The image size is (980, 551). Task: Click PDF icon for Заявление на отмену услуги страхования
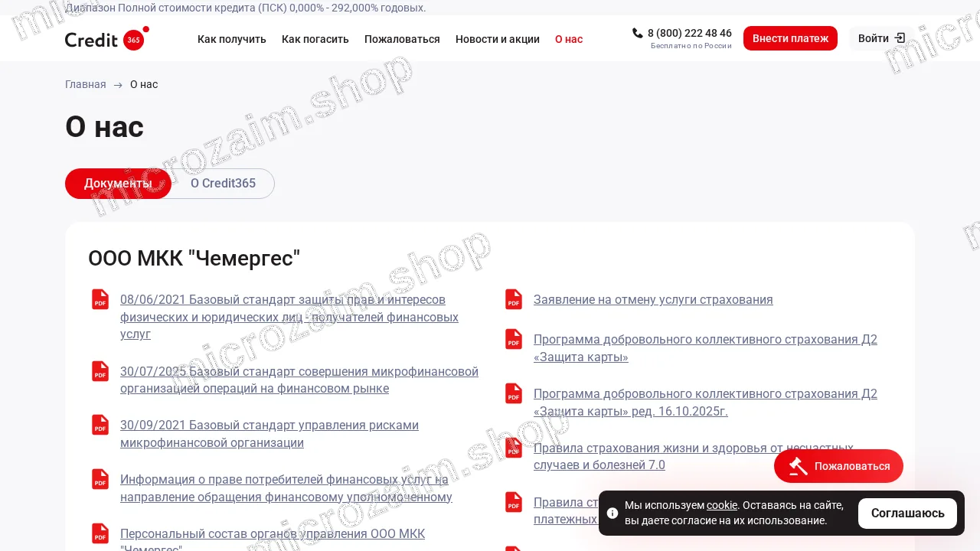point(514,299)
